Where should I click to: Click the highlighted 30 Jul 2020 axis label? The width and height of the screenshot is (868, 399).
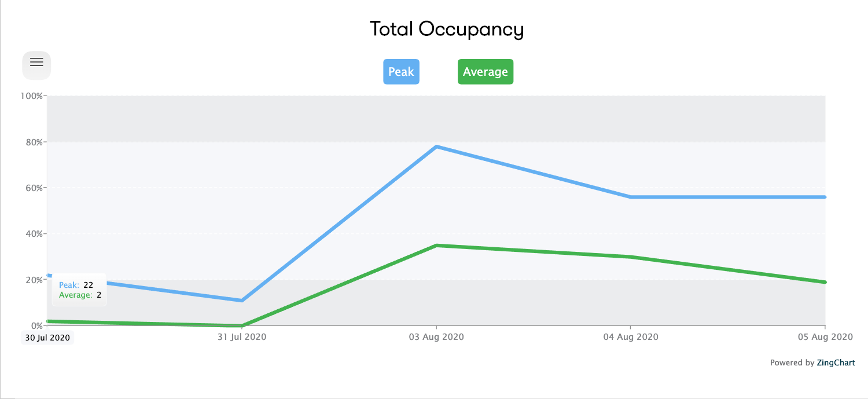[x=47, y=337]
